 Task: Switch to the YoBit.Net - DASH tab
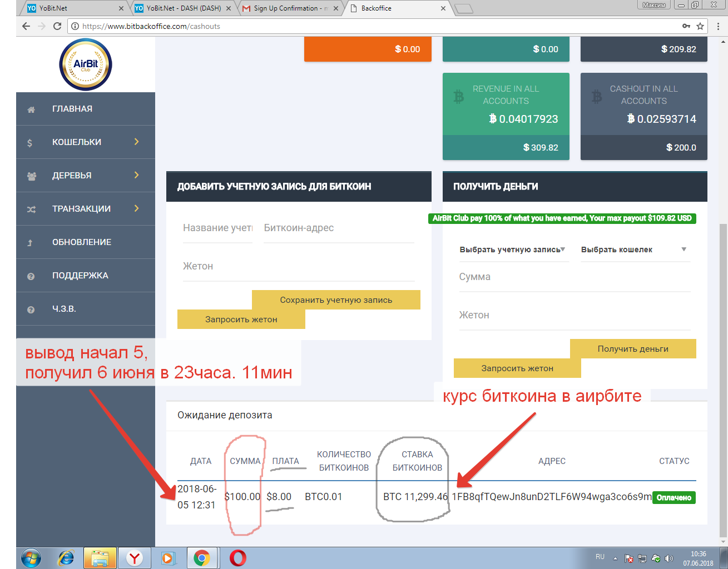[x=184, y=8]
